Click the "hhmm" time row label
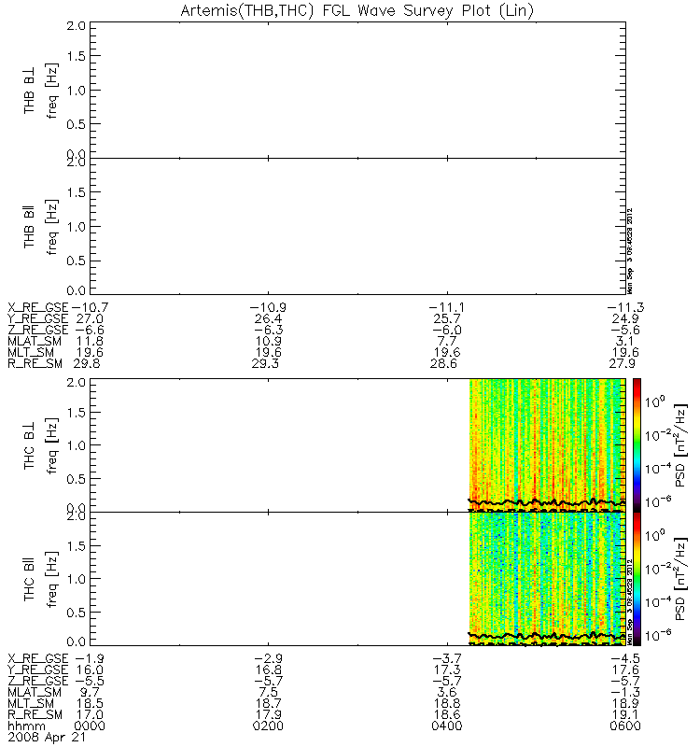Image resolution: width=700 pixels, height=747 pixels. pyautogui.click(x=27, y=726)
